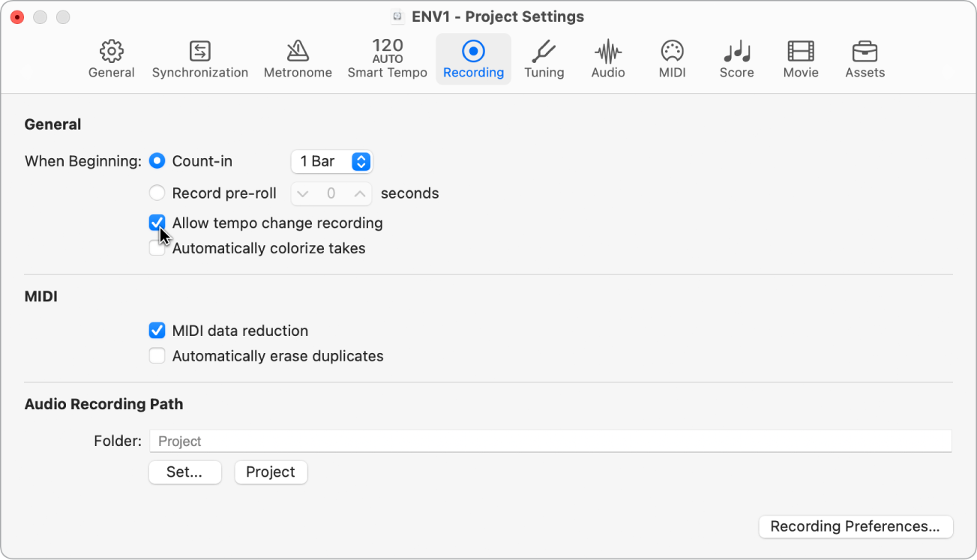
Task: Select the Metronome settings icon
Action: (298, 59)
